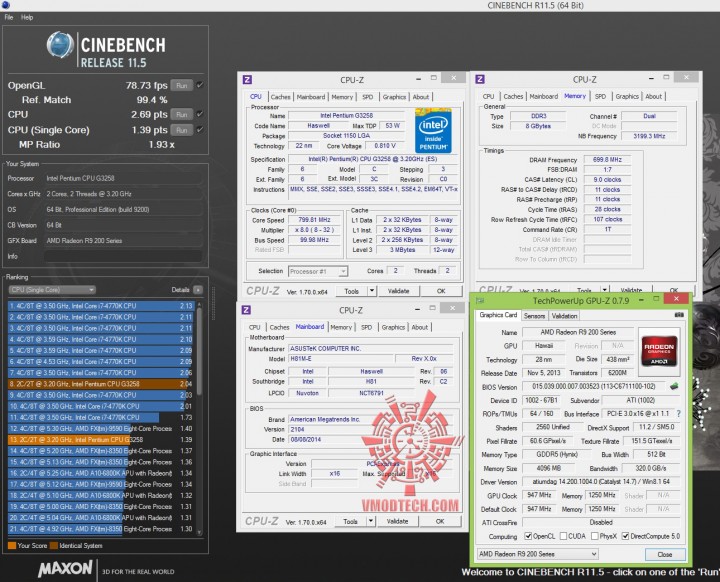Screen dimensions: 720x582
Task: Click OK in the CPU-Z Mainboard window
Action: click(x=439, y=521)
